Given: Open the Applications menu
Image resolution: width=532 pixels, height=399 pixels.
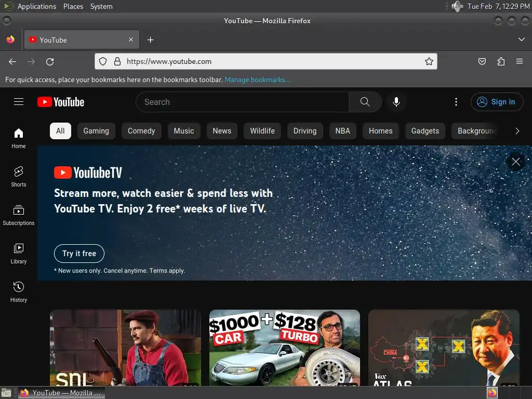Looking at the screenshot, I should [37, 6].
